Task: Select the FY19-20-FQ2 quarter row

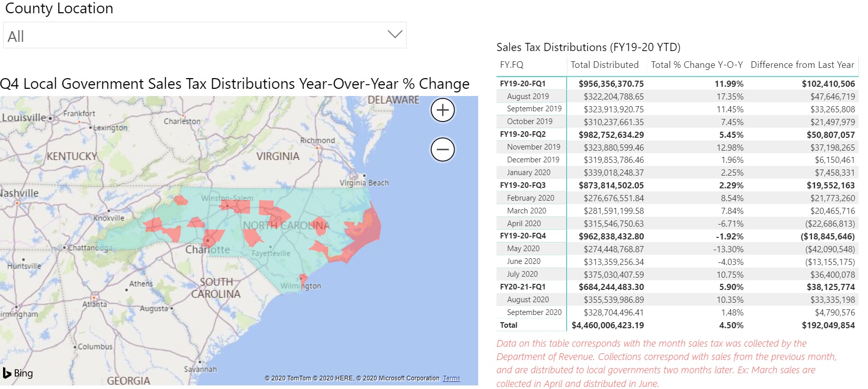Action: [523, 134]
